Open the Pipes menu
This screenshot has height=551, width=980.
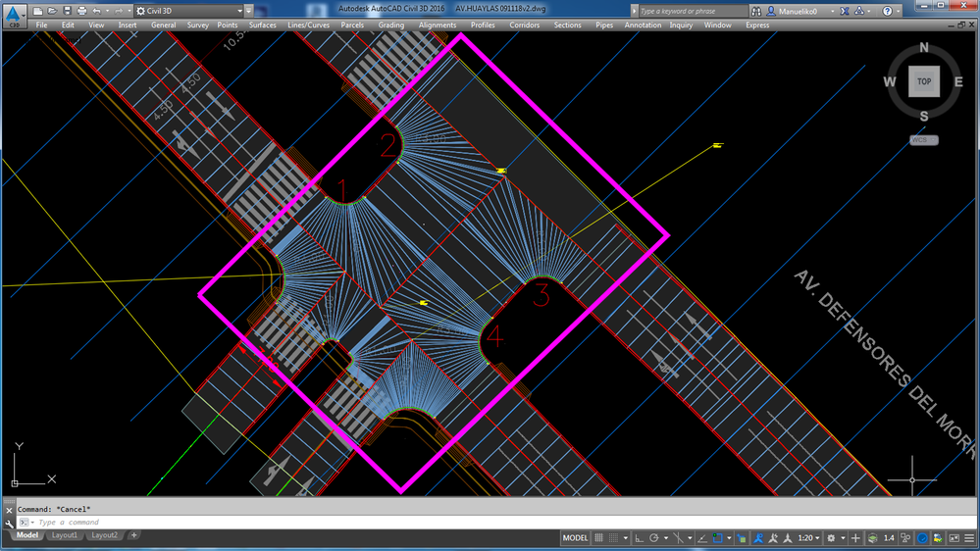click(604, 25)
